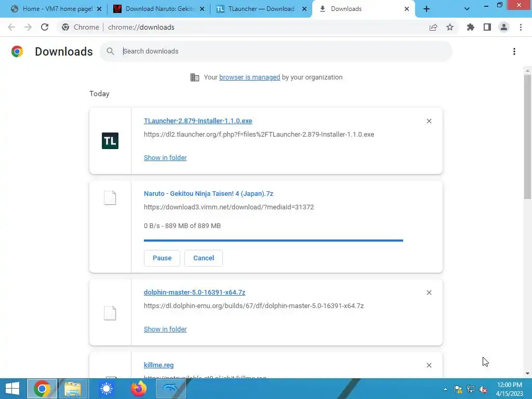
Task: Click the Action Center flag tray icon
Action: (x=458, y=389)
